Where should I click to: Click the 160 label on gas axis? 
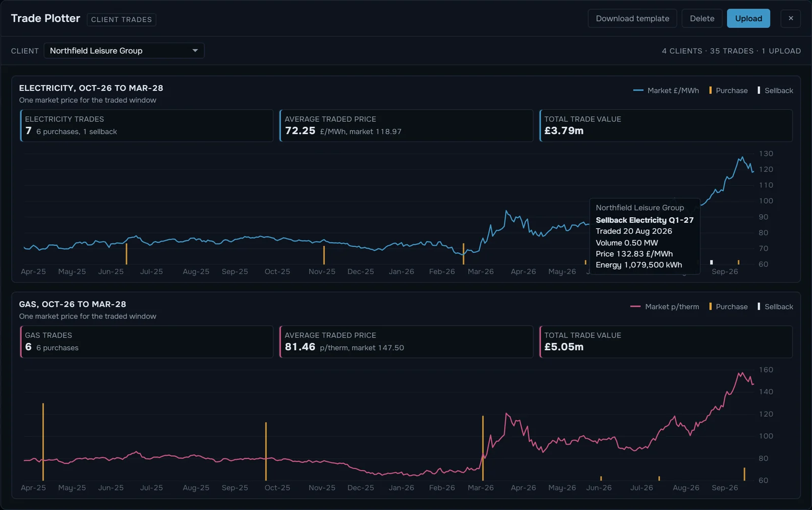coord(766,369)
